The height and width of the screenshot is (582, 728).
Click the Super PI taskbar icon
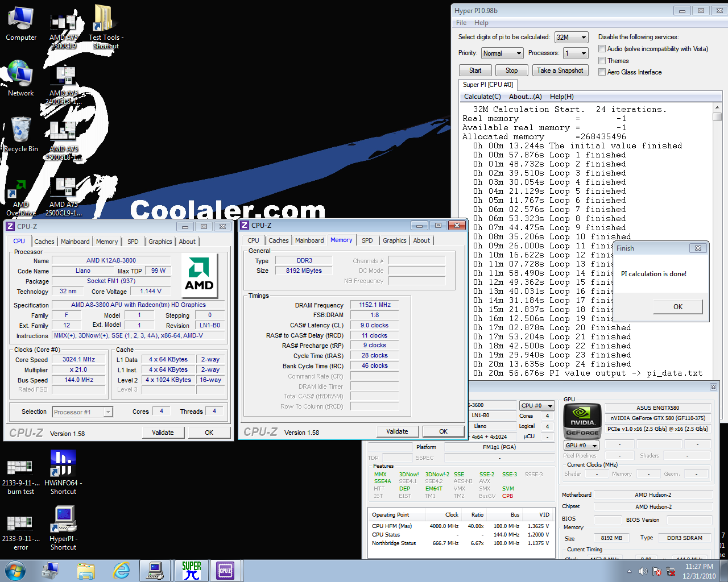[192, 570]
